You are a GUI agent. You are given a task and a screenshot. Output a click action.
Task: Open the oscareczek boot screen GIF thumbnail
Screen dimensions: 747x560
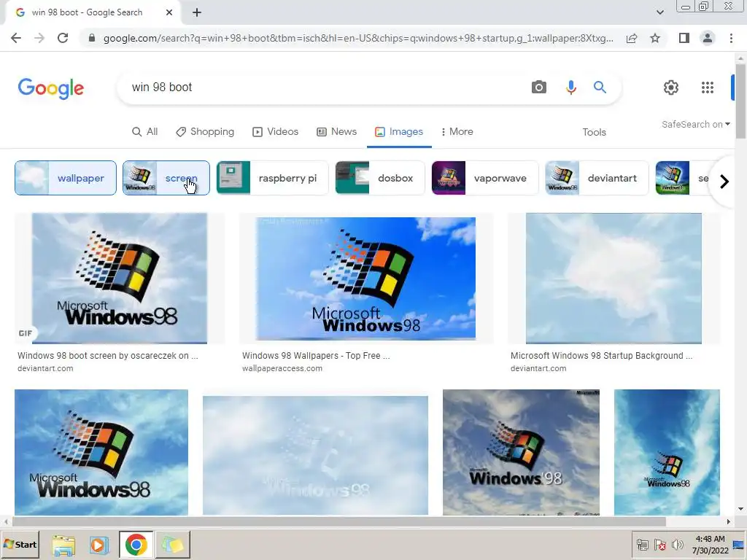tap(120, 279)
